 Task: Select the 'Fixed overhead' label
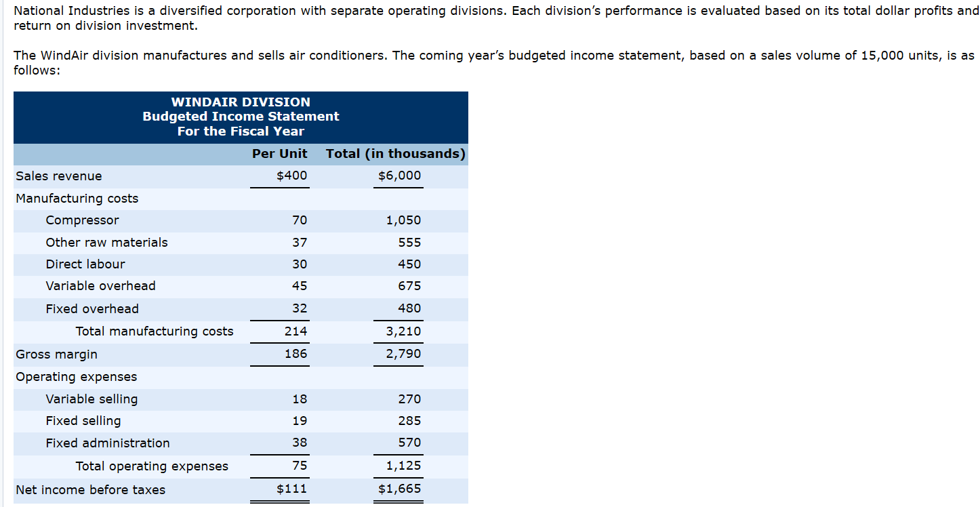point(92,309)
